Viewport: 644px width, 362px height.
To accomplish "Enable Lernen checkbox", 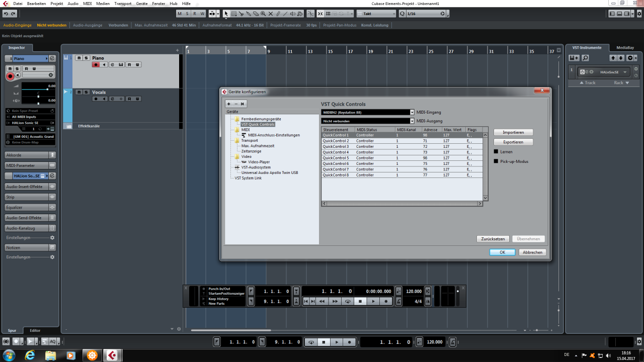I will click(x=496, y=151).
